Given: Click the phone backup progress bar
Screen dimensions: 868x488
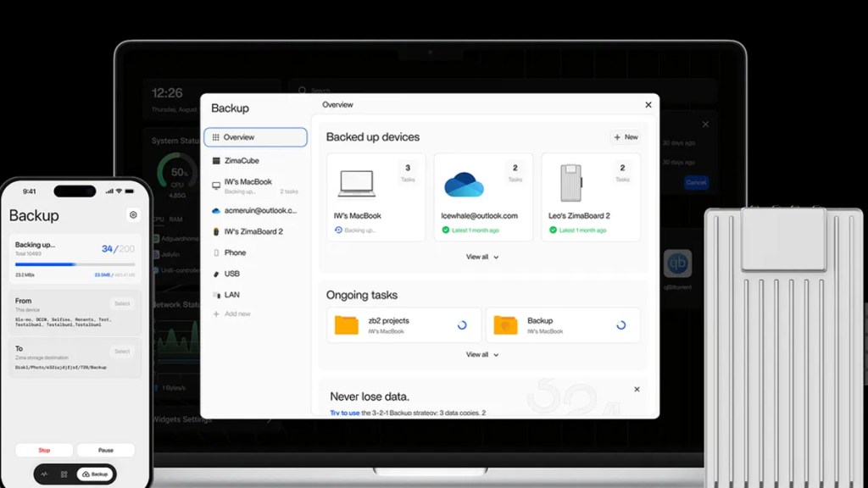Looking at the screenshot, I should (x=75, y=264).
